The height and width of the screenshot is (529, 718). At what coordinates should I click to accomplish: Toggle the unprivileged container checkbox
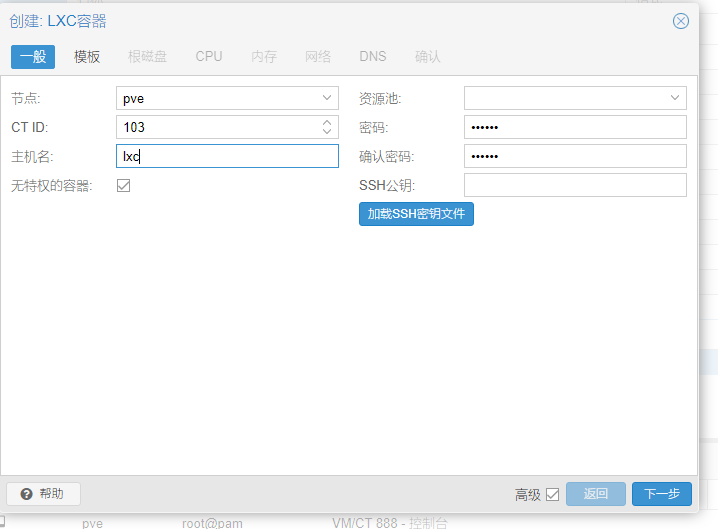[x=124, y=185]
